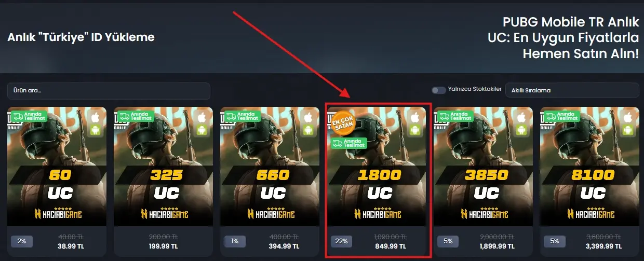Open the 325 UC product card
The height and width of the screenshot is (261, 644).
(x=164, y=181)
